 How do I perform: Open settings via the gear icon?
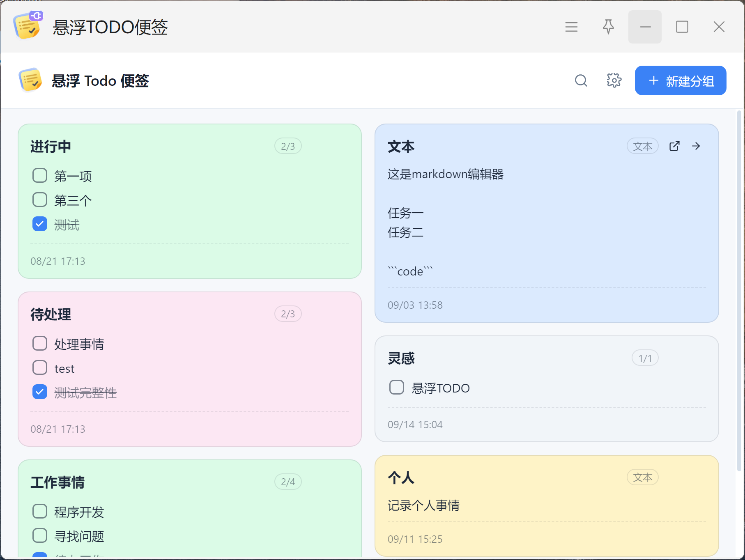point(614,80)
